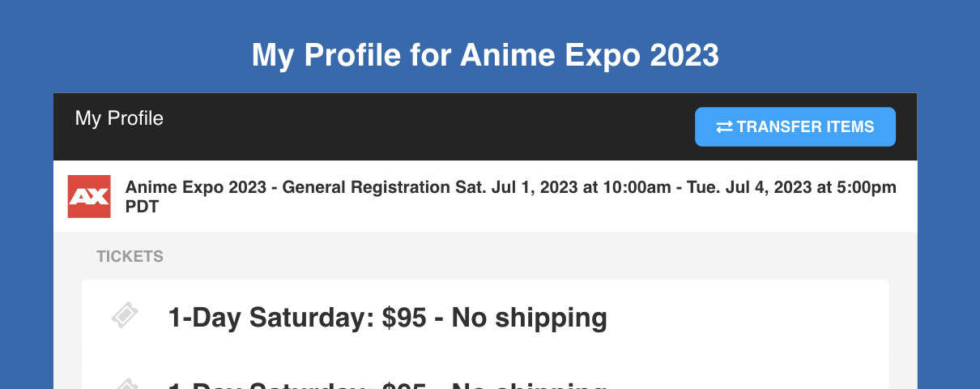
Task: Click the swap arrows icon on Transfer Items
Action: (x=724, y=127)
